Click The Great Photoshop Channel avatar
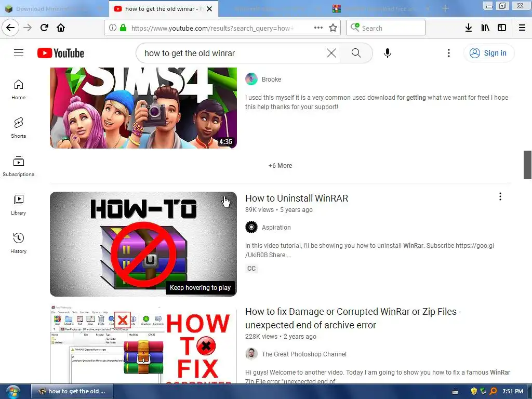 pos(251,354)
